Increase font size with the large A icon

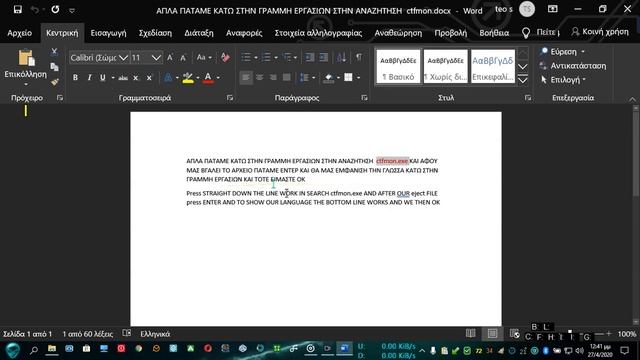pyautogui.click(x=170, y=58)
